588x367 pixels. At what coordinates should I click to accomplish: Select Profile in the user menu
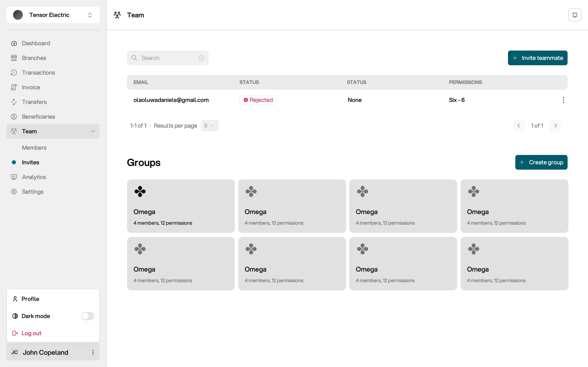click(30, 299)
